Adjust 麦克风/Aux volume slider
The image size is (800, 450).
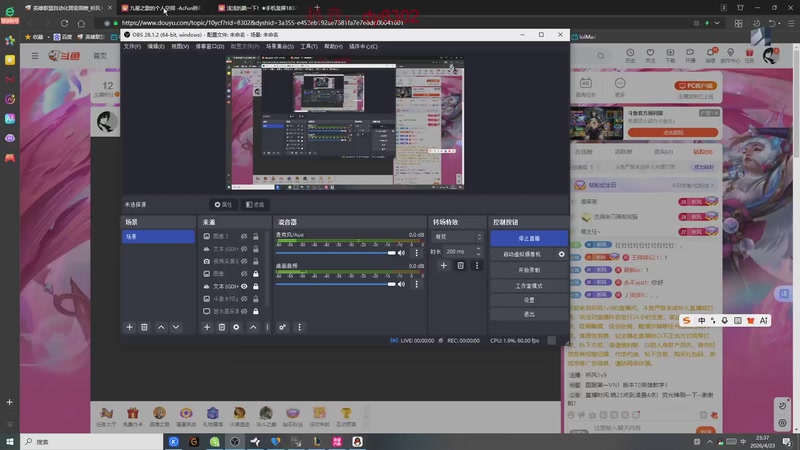pyautogui.click(x=336, y=253)
